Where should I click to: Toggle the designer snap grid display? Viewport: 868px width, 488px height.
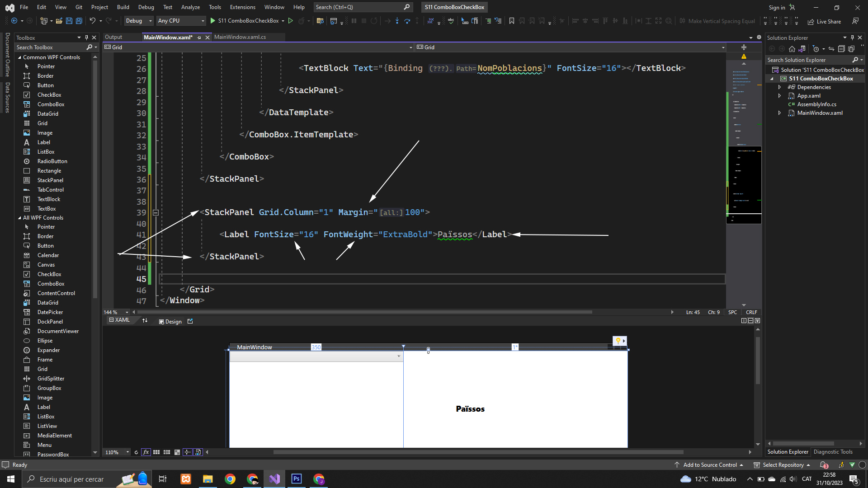156,452
